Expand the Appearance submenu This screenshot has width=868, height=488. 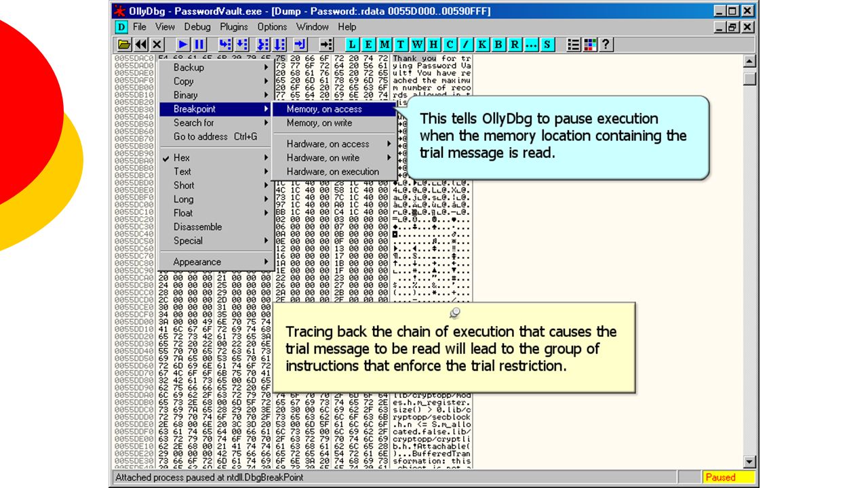tap(216, 262)
